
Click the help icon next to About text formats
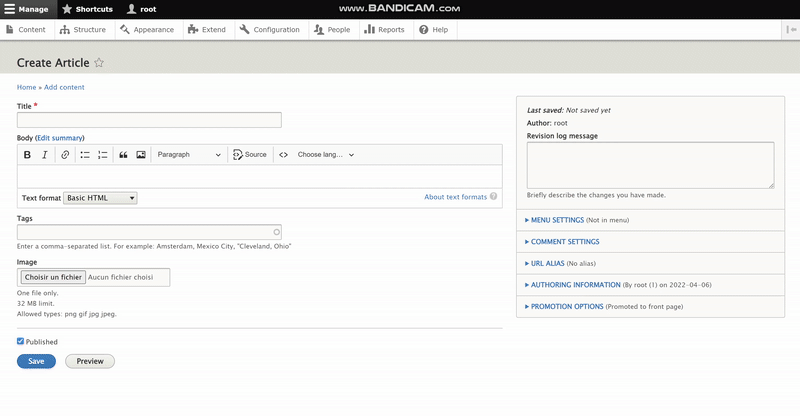coord(493,197)
